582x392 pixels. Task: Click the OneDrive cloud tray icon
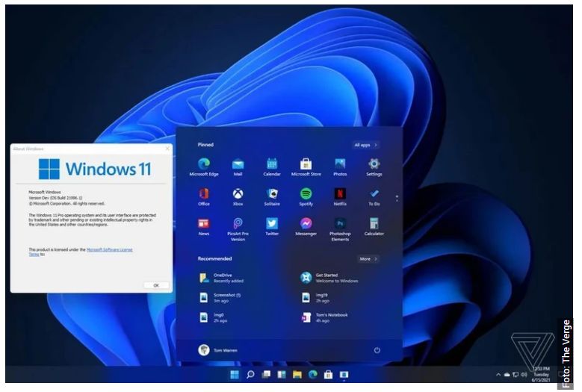click(x=507, y=375)
